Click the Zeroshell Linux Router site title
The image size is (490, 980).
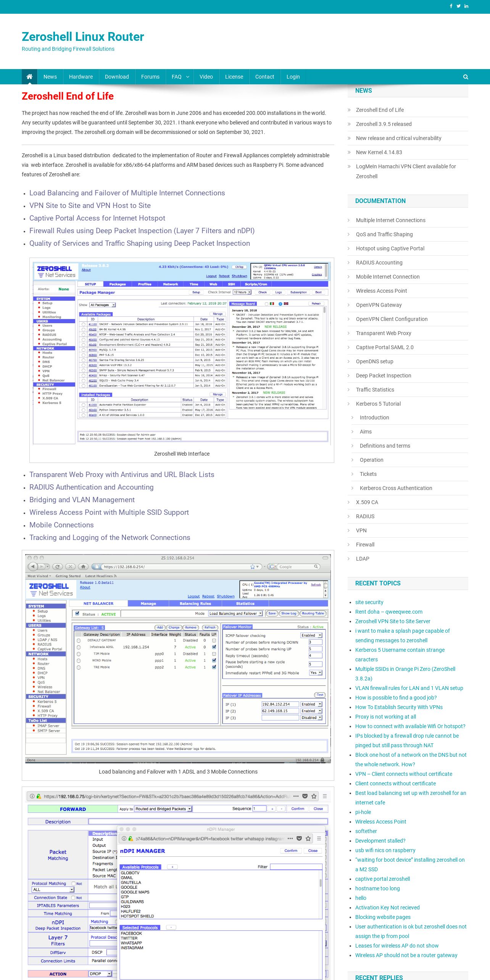(x=83, y=37)
